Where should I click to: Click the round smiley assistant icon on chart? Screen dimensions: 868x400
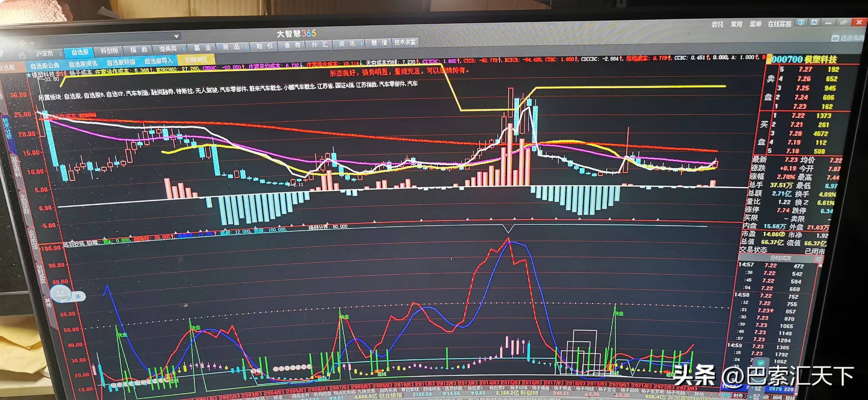point(61,293)
